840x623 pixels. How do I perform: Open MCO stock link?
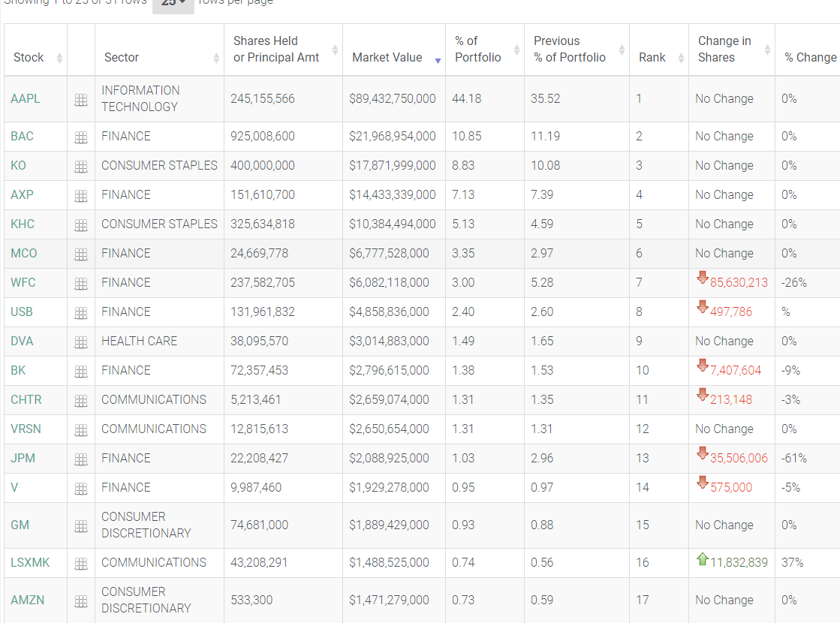pyautogui.click(x=24, y=253)
